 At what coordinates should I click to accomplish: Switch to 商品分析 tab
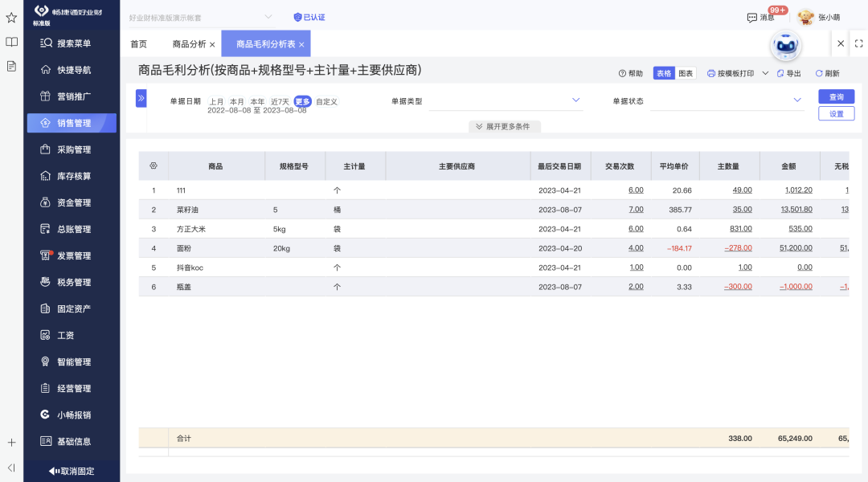[x=190, y=44]
